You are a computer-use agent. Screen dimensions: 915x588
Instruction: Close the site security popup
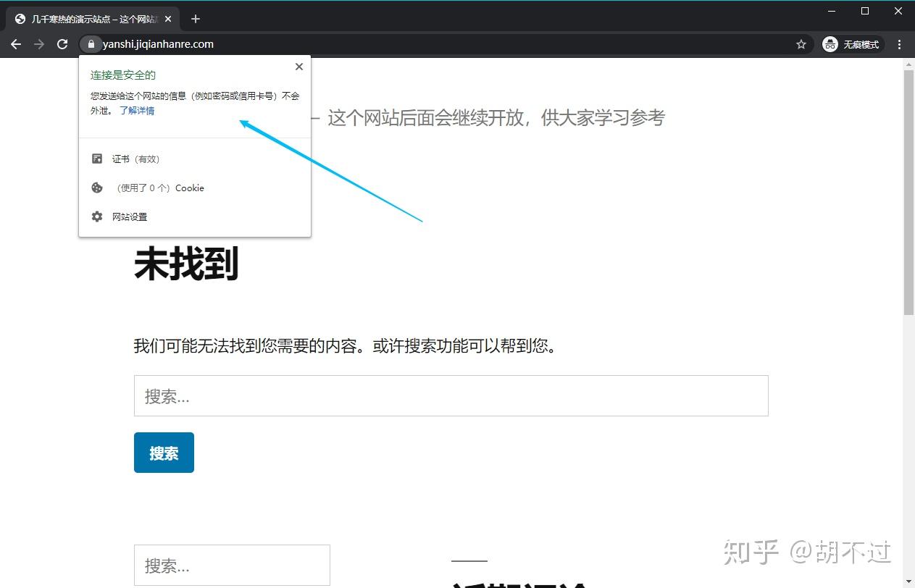(x=298, y=67)
